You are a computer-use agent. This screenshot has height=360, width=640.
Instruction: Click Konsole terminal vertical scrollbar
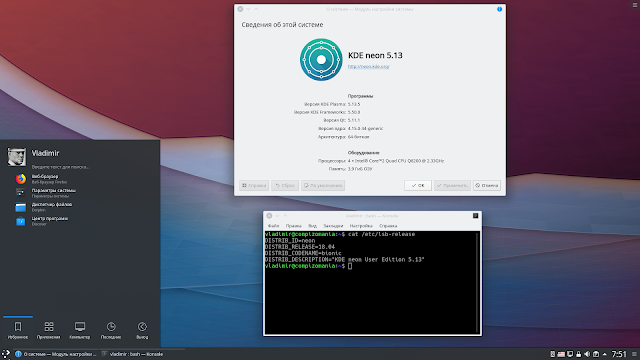[x=478, y=282]
